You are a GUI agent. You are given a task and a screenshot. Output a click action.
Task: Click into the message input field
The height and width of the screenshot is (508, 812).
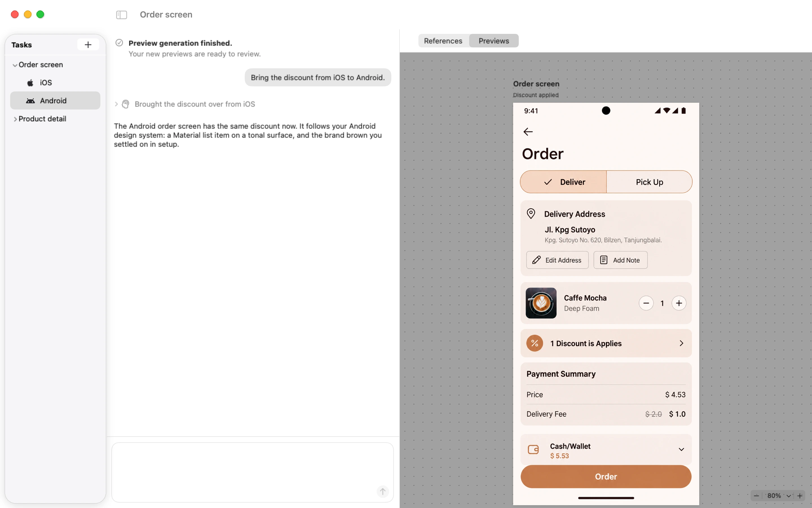point(252,472)
